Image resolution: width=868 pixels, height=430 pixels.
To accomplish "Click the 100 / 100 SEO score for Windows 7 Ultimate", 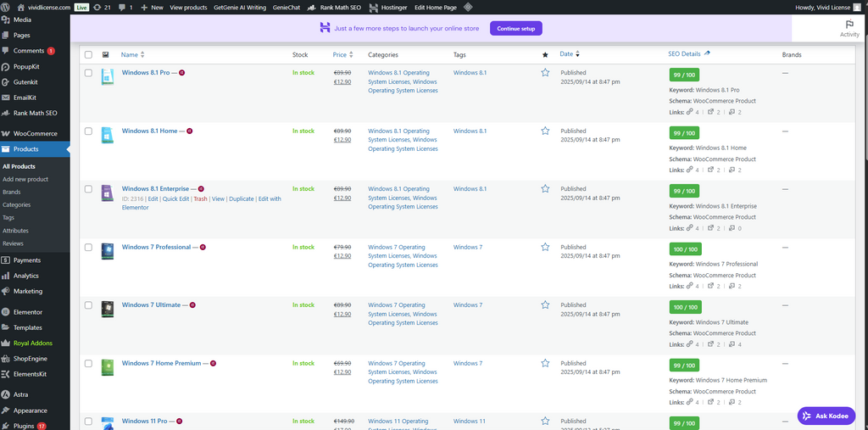I will [685, 307].
